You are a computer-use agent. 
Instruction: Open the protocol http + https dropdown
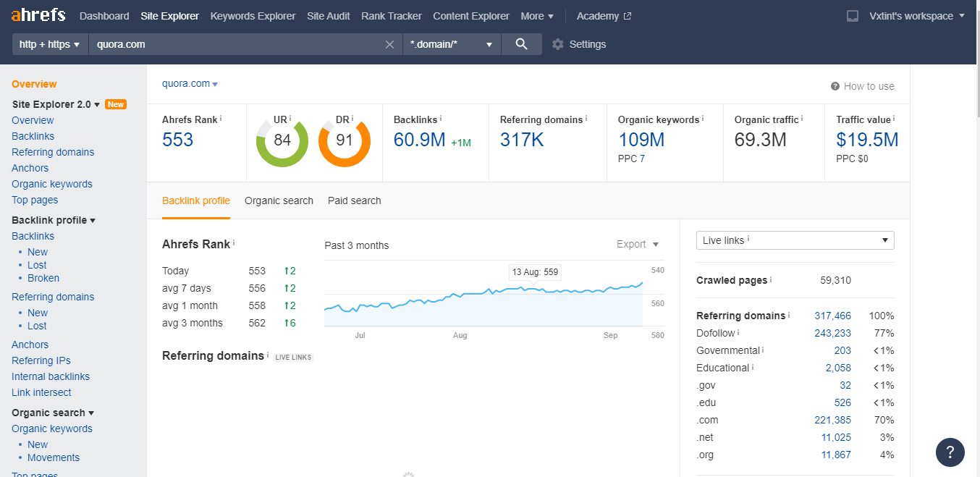(50, 44)
